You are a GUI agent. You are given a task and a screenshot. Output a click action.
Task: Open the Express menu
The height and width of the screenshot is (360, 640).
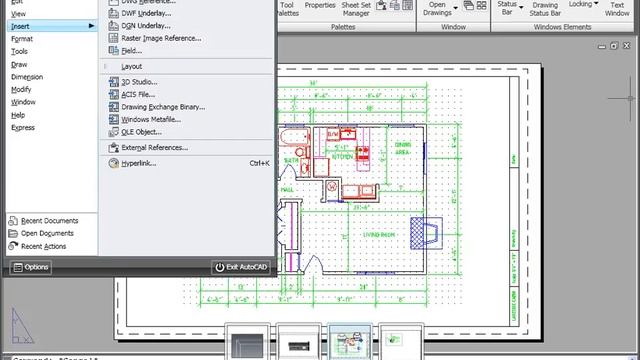click(23, 128)
